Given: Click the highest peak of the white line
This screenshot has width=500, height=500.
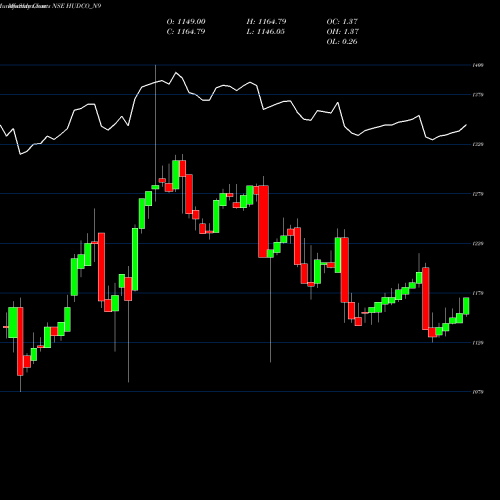Looking at the screenshot, I should tap(176, 72).
